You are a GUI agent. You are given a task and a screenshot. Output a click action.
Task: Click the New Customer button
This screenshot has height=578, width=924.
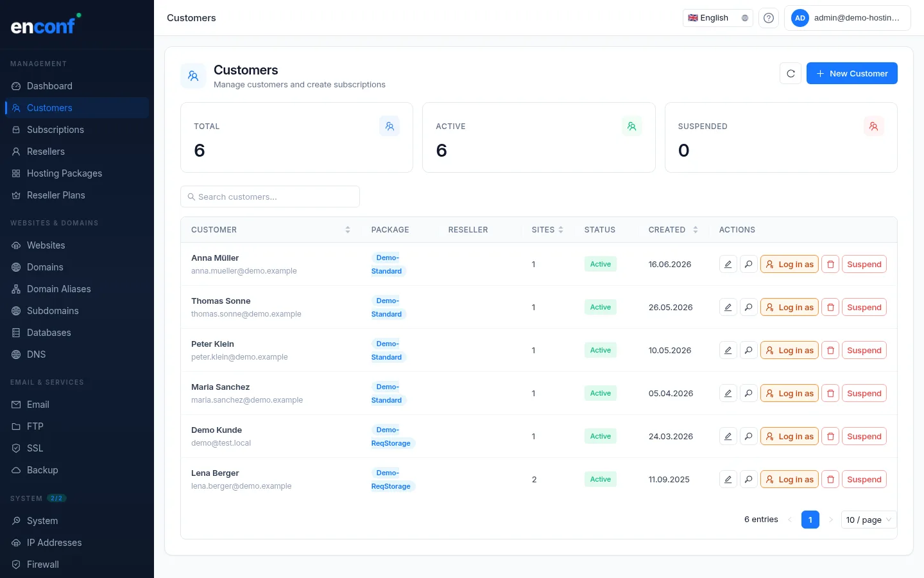[851, 73]
